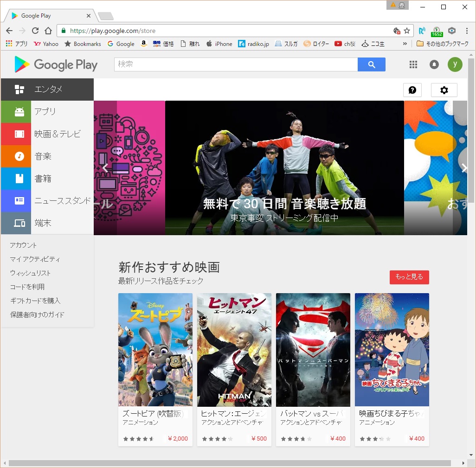This screenshot has width=476, height=468.
Task: Select the ニューススタンド category
Action: [47, 201]
